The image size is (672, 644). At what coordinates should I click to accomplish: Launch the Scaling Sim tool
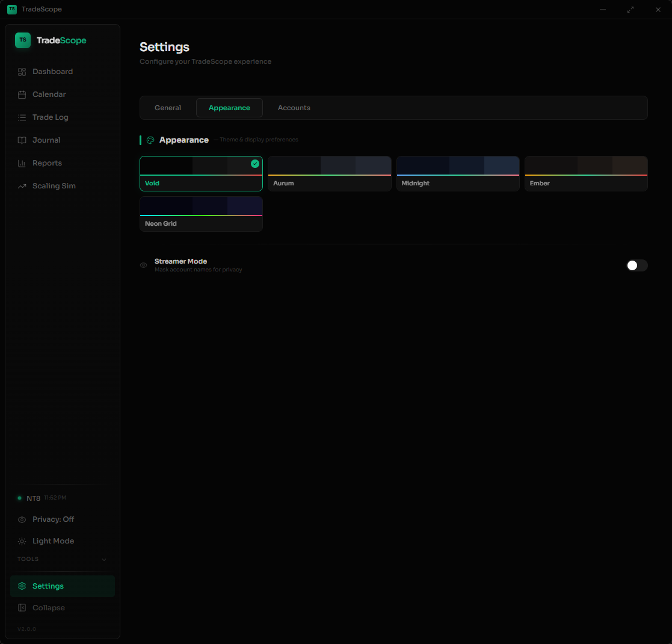[x=54, y=185]
